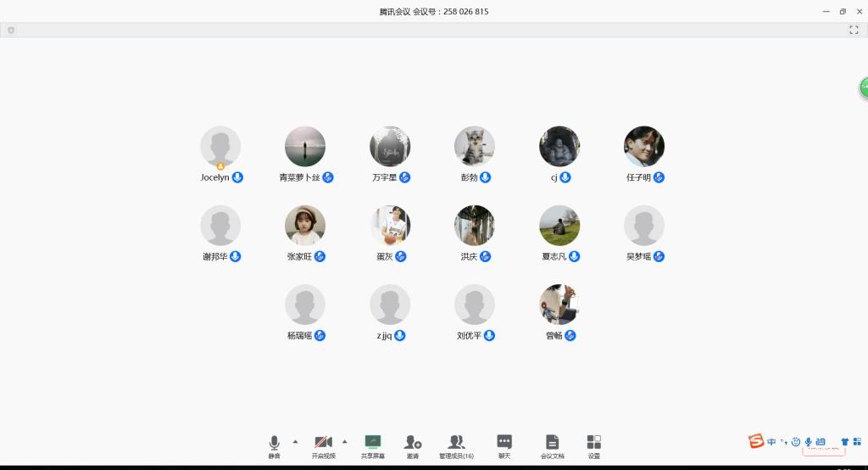Click the Sogou voice input microphone
This screenshot has height=470, width=868.
(x=808, y=442)
